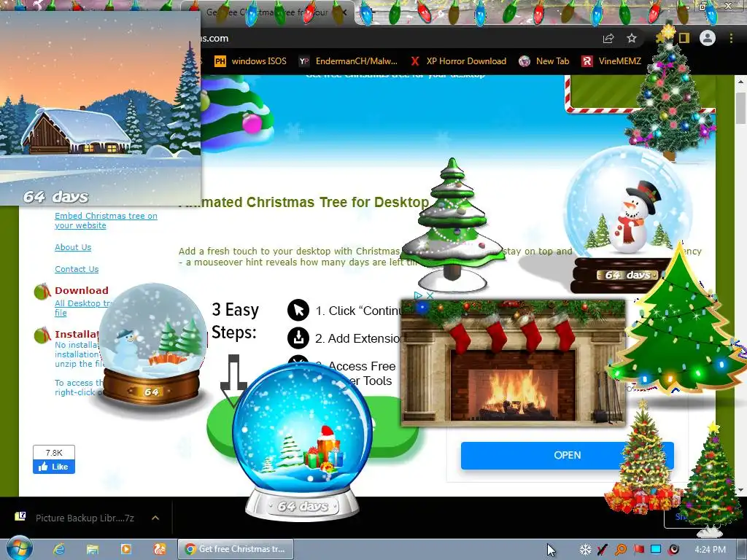Image resolution: width=747 pixels, height=560 pixels.
Task: Click the AdChoices triangle icon
Action: coord(418,296)
